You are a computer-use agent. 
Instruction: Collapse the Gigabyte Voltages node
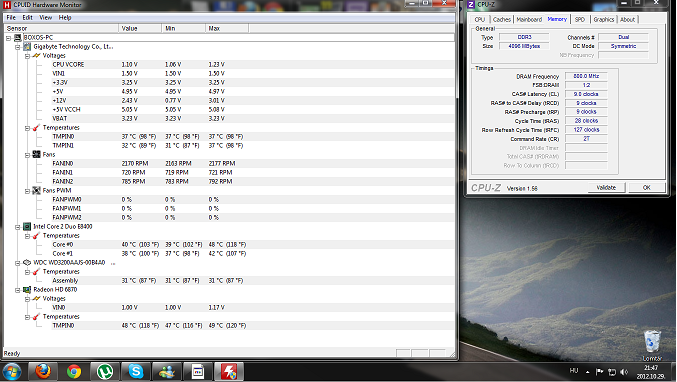tap(27, 56)
